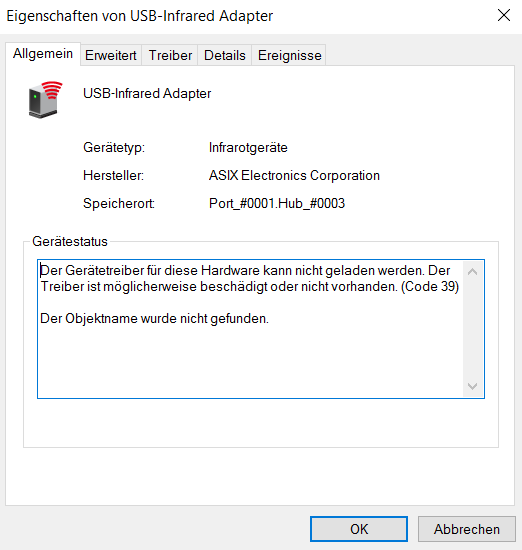Click the Port_#0001.Hub_#0003 location value
The width and height of the screenshot is (522, 550).
point(277,203)
